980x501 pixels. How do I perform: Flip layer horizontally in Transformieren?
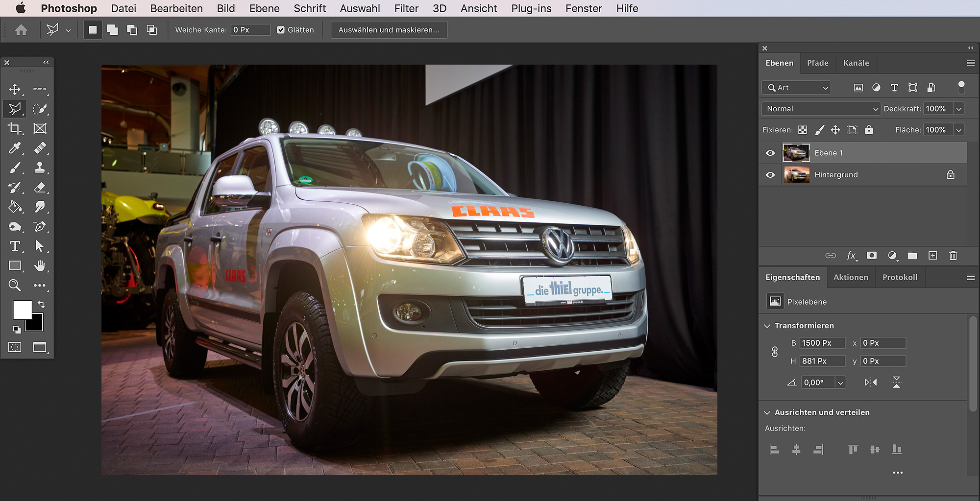tap(871, 382)
